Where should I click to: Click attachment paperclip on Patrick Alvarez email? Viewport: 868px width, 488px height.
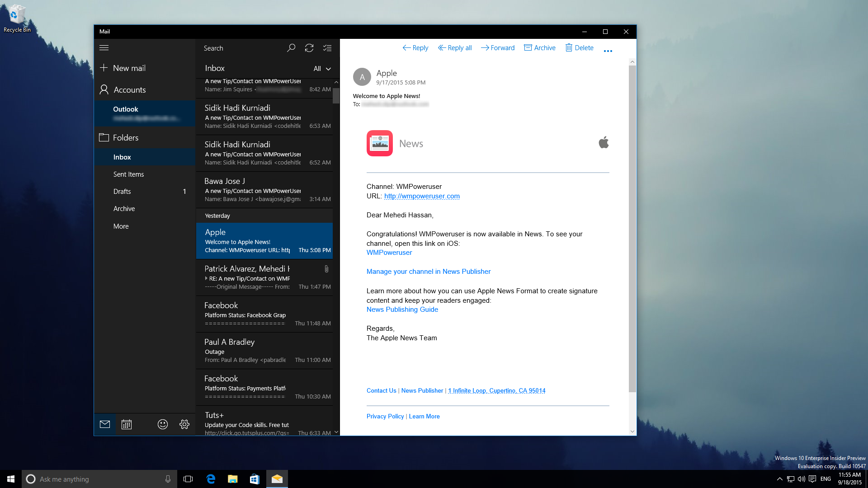point(326,269)
